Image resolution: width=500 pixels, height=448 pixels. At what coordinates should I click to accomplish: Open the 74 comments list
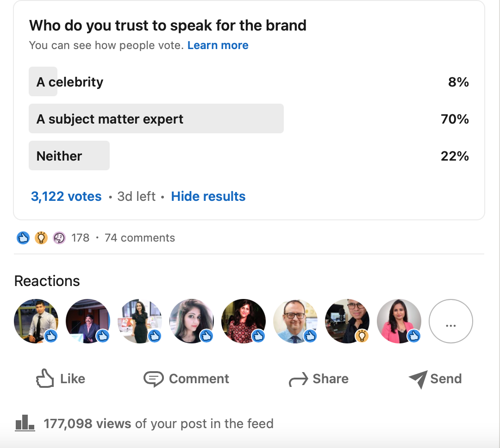pos(140,238)
